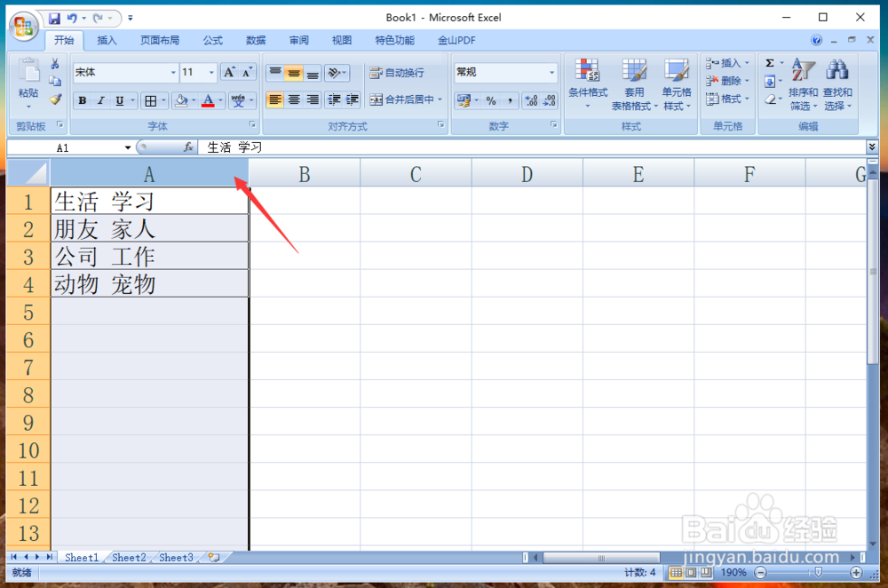Click the fx insert function button
The image size is (888, 588).
coord(188,147)
